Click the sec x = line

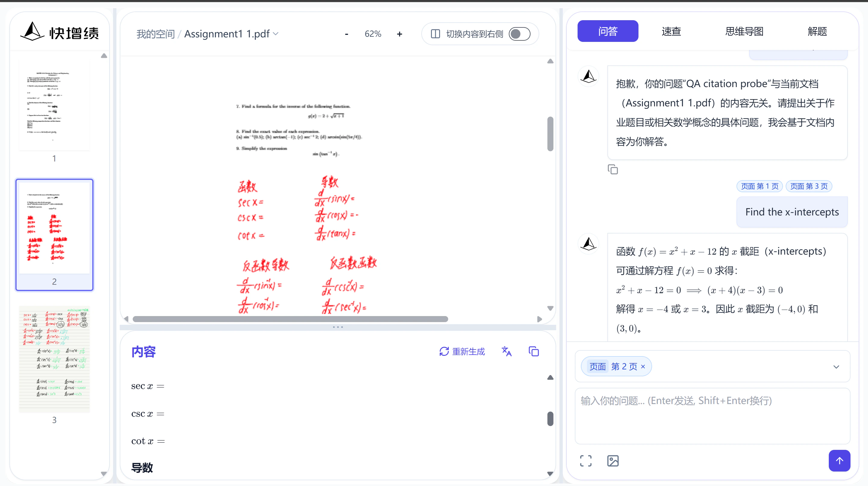click(147, 386)
